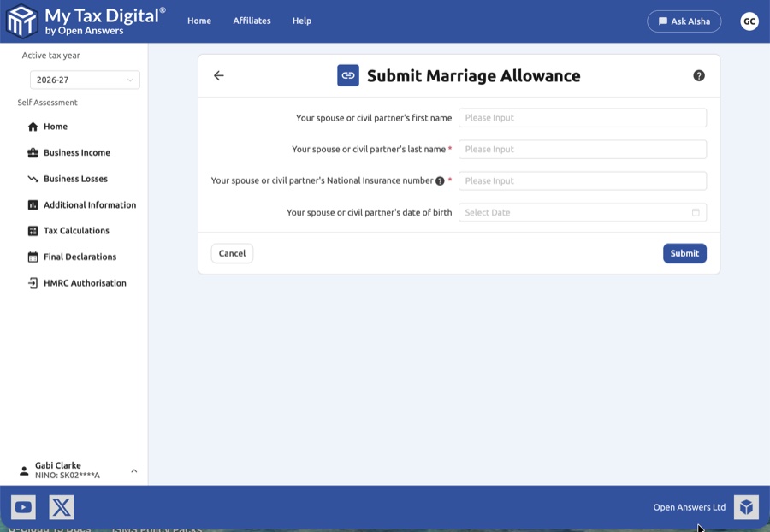
Task: Select the Business Income sidebar icon
Action: click(33, 152)
